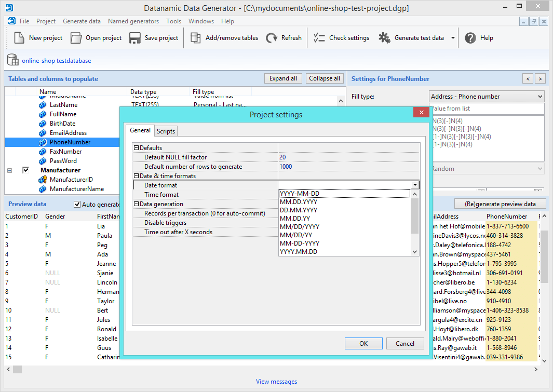This screenshot has width=553, height=392.
Task: Open the Help menu
Action: [x=227, y=21]
